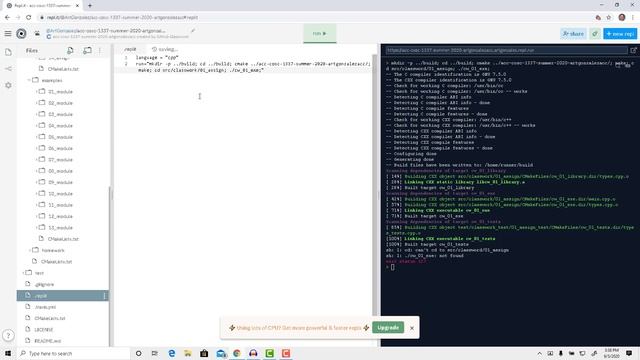Open the hamburger menu in Replit header
This screenshot has height=360, width=640.
tap(8, 33)
